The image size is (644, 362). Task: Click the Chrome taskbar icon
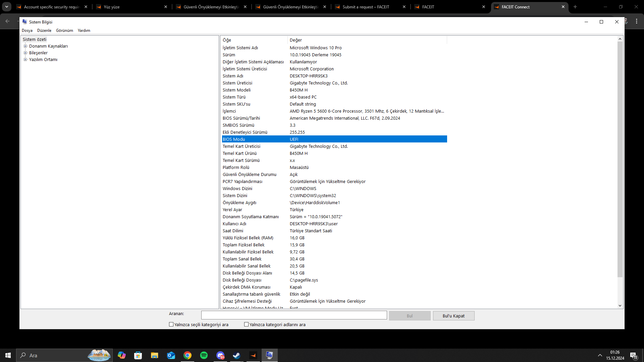187,355
